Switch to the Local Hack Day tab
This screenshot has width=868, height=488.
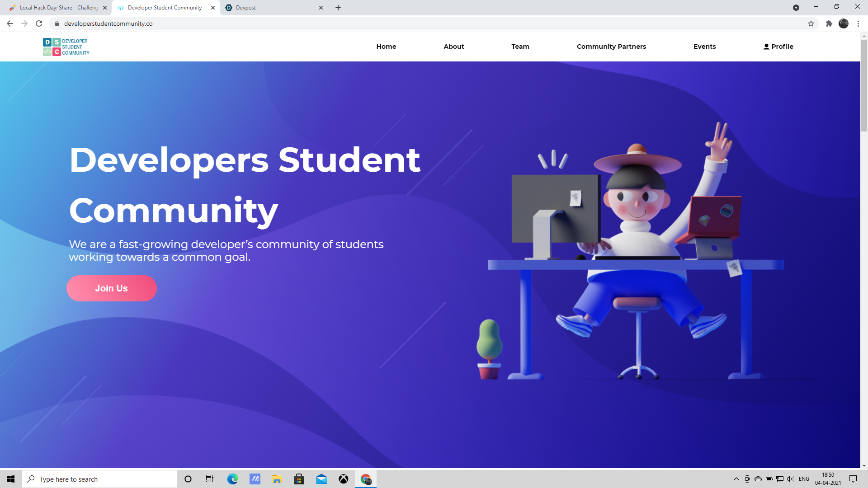point(57,8)
